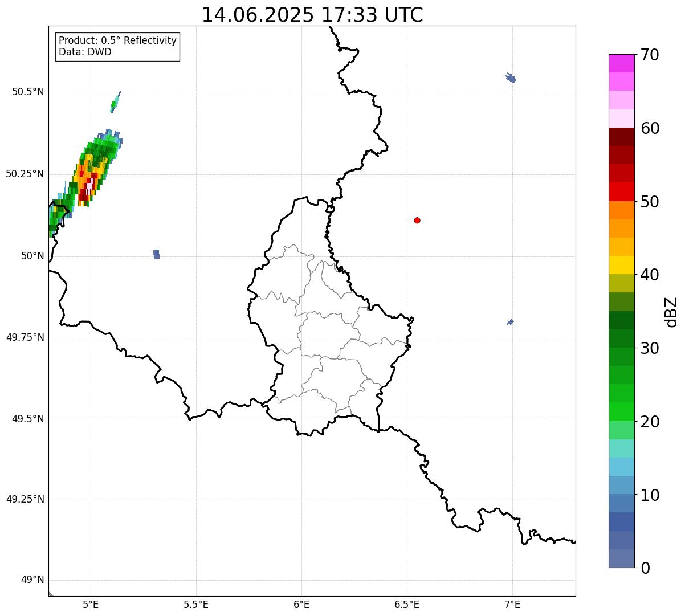Image resolution: width=685 pixels, height=616 pixels.
Task: Click the grayish-blue bottom colorbar swatch
Action: pyautogui.click(x=621, y=558)
